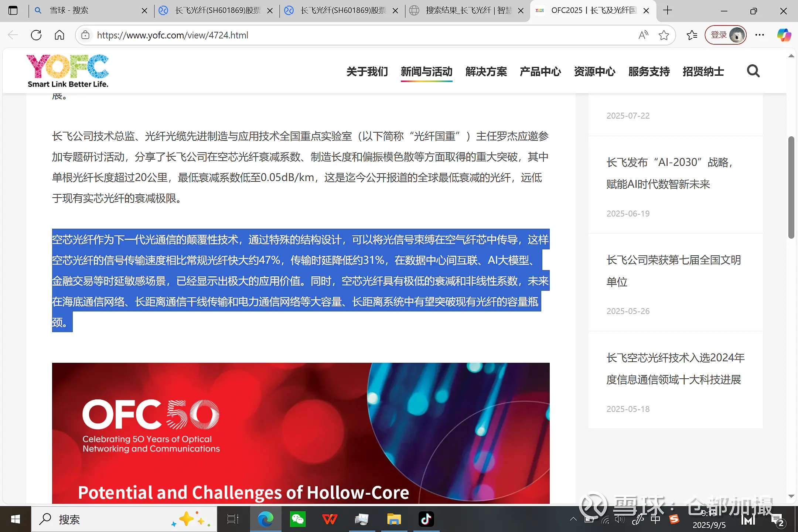798x532 pixels.
Task: Open the 资源中心 menu
Action: (595, 71)
